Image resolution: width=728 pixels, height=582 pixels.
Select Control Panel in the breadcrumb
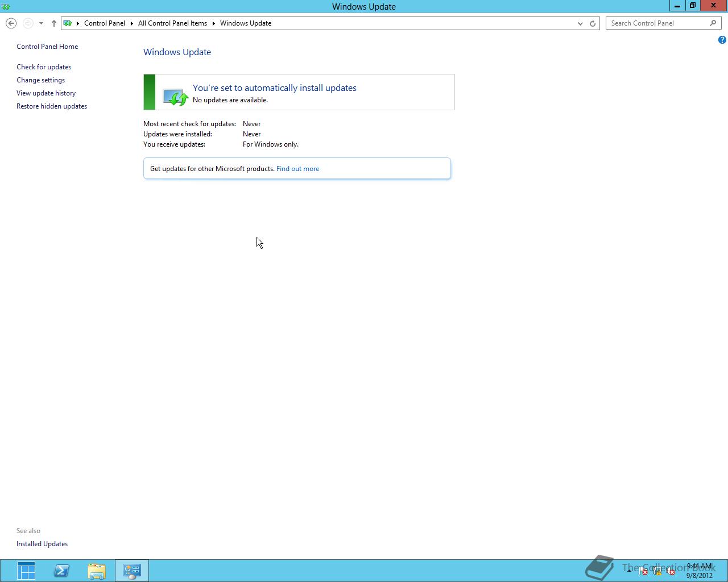(x=105, y=23)
